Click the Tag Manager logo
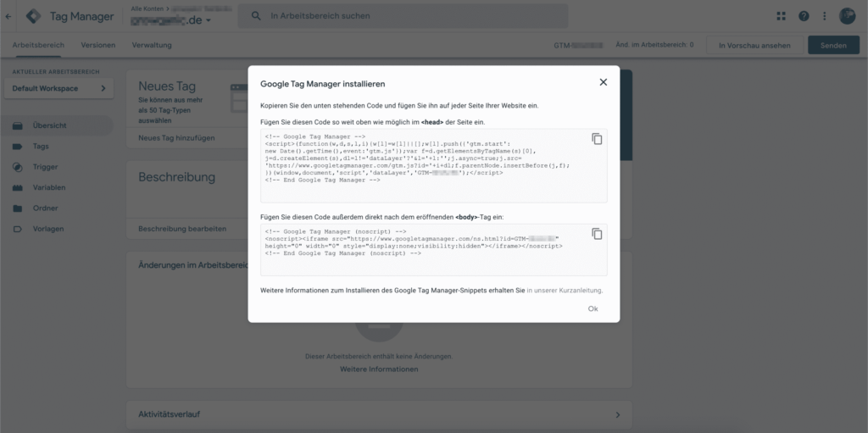Viewport: 868px width, 433px height. click(33, 16)
